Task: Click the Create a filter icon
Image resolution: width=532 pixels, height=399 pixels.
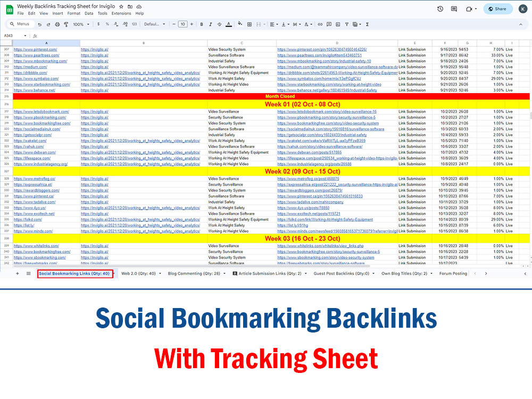Action: (x=347, y=24)
